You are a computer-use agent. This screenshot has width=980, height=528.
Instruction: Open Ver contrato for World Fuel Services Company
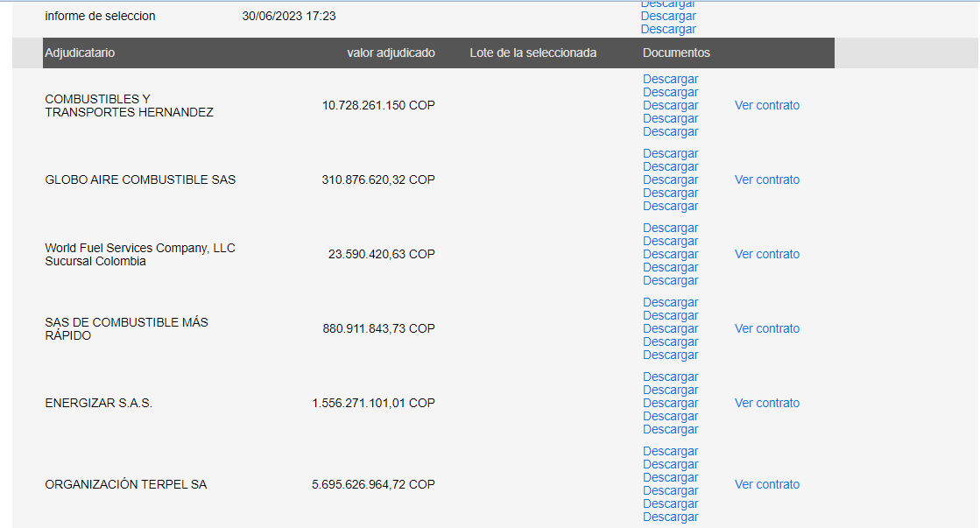767,254
